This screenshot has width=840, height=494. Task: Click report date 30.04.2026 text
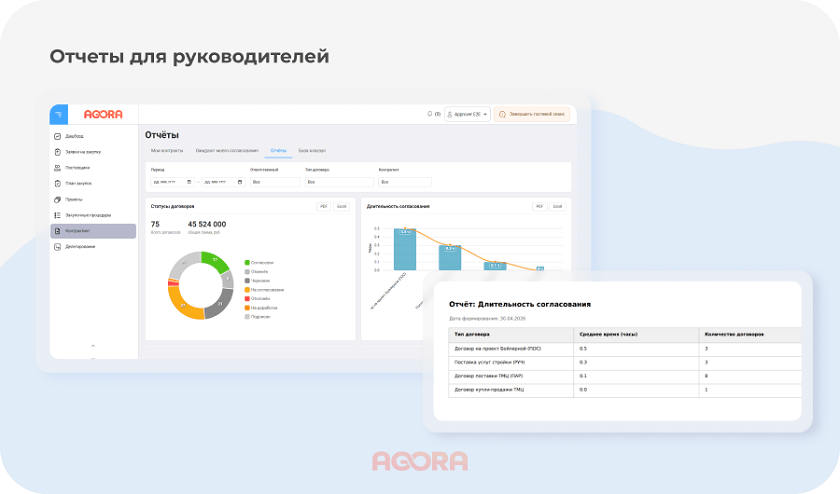pos(513,318)
